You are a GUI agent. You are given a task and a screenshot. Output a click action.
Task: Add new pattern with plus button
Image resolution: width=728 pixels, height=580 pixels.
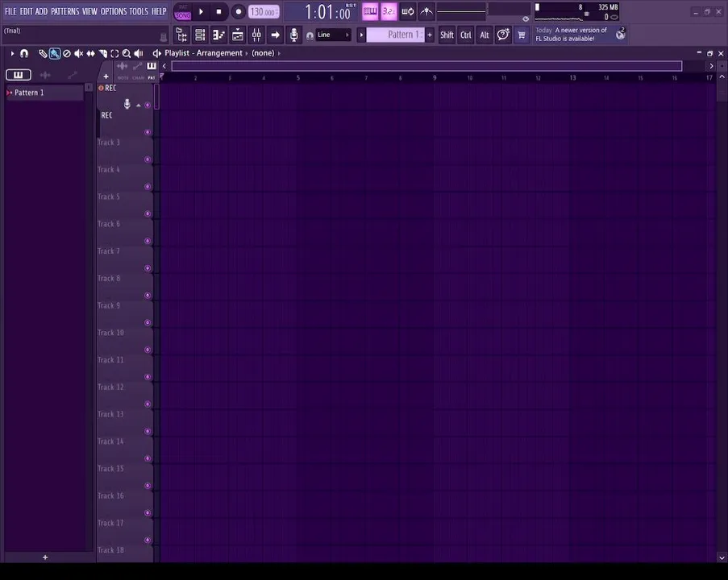coord(430,35)
